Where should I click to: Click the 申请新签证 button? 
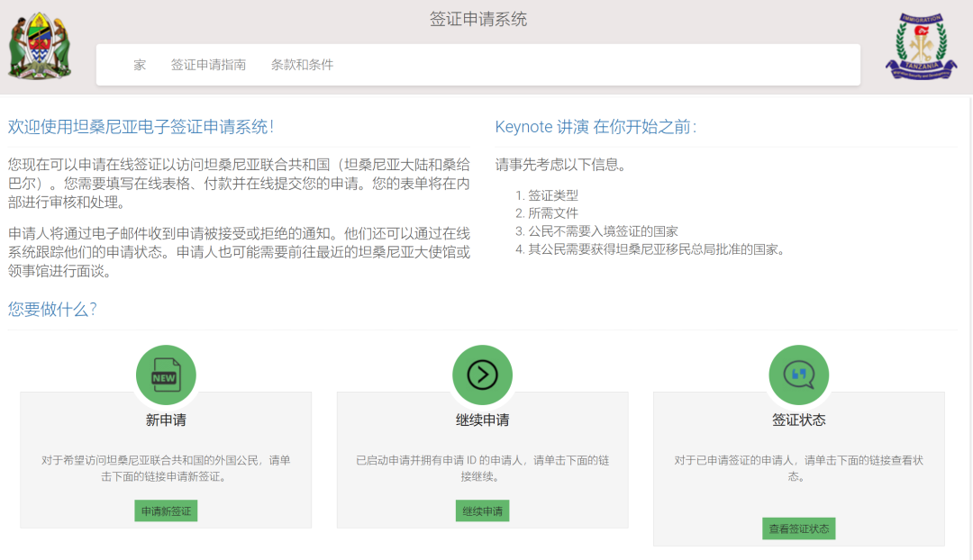coord(166,511)
